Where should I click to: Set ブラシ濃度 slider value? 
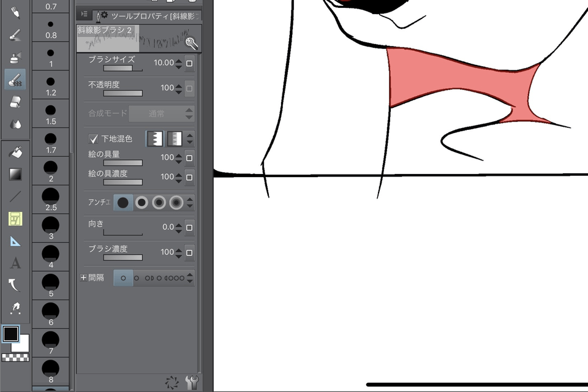click(x=123, y=257)
